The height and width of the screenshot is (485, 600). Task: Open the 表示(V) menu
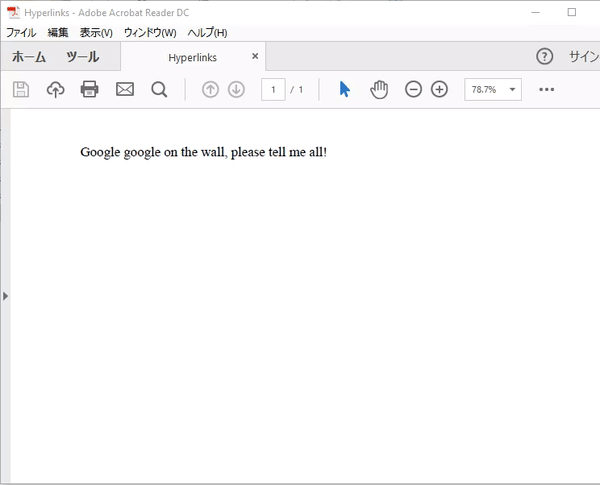96,33
